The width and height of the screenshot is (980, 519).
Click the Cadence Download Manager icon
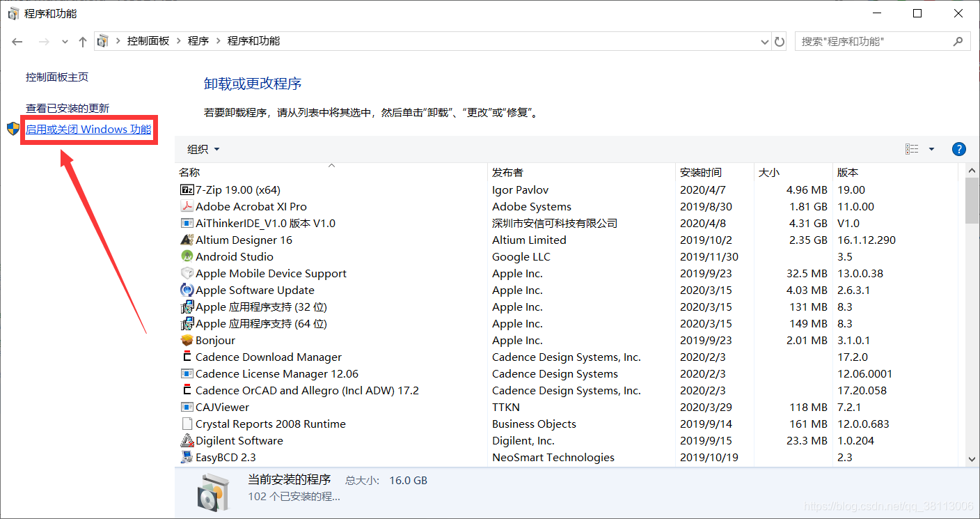click(x=187, y=357)
